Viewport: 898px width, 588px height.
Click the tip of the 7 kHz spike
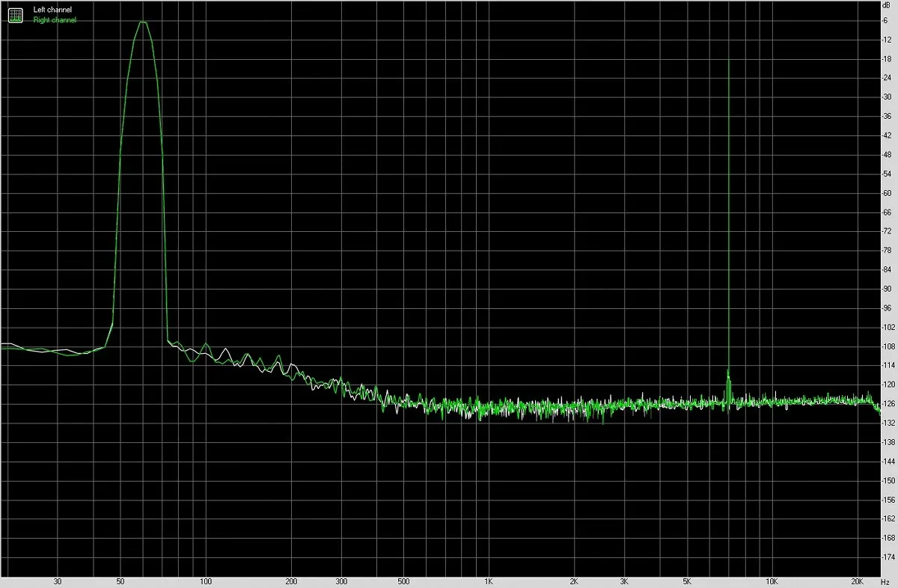[x=728, y=61]
